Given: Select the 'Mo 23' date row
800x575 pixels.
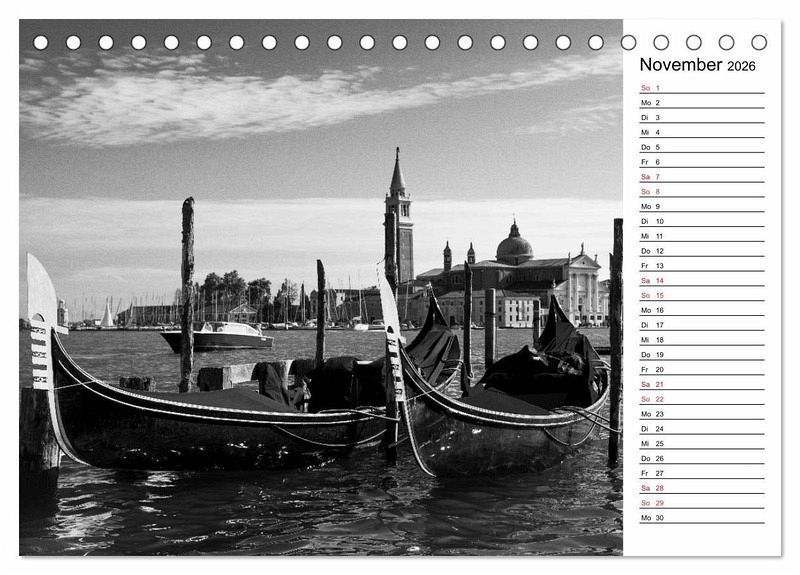Looking at the screenshot, I should pyautogui.click(x=702, y=413).
